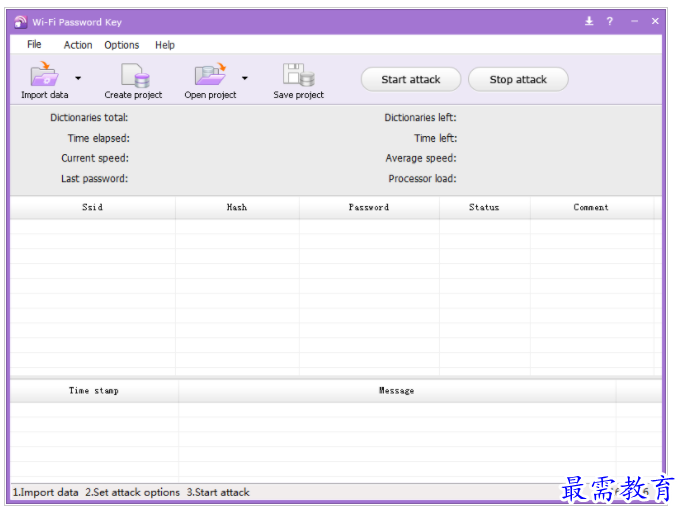
Task: Click the Processor load label
Action: 423,179
